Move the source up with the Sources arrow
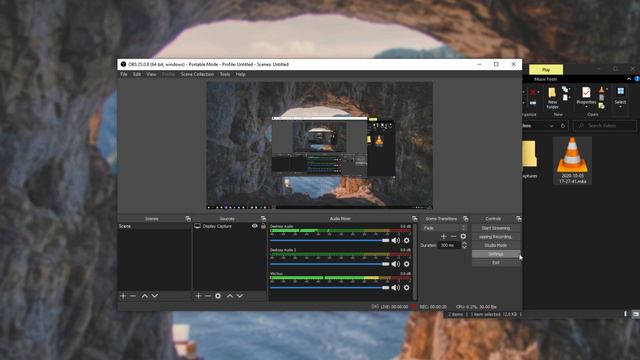The height and width of the screenshot is (360, 640). pyautogui.click(x=230, y=296)
